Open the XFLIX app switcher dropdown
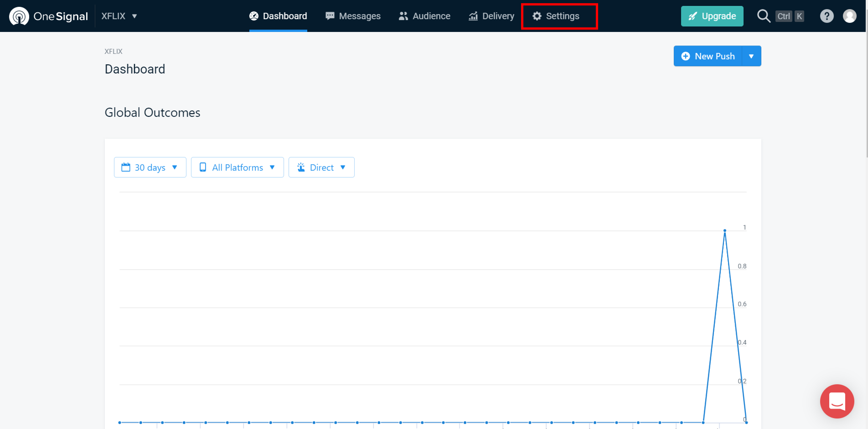The image size is (868, 429). (x=119, y=16)
